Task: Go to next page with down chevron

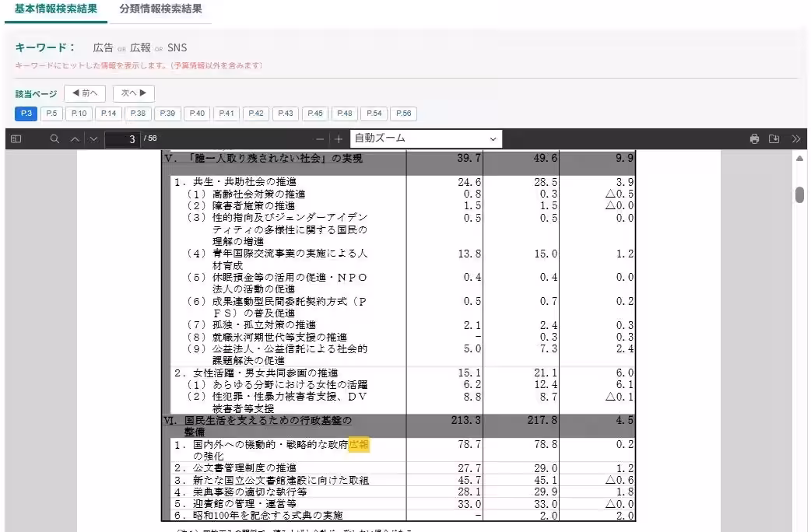Action: pos(93,138)
